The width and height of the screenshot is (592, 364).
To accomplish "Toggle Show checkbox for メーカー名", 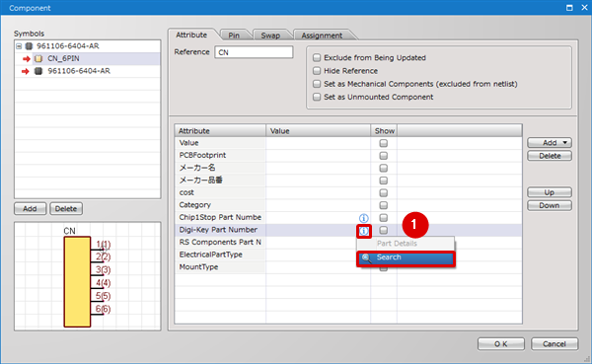I will [383, 168].
